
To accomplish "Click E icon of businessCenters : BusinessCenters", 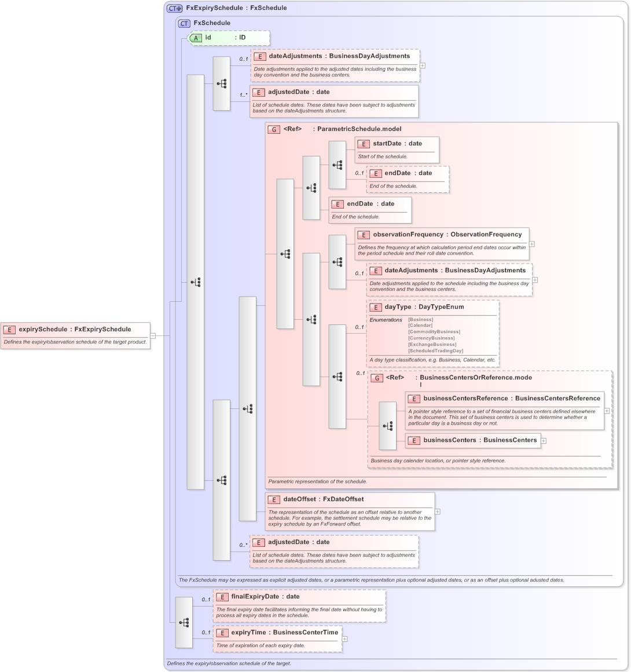I will (x=414, y=441).
